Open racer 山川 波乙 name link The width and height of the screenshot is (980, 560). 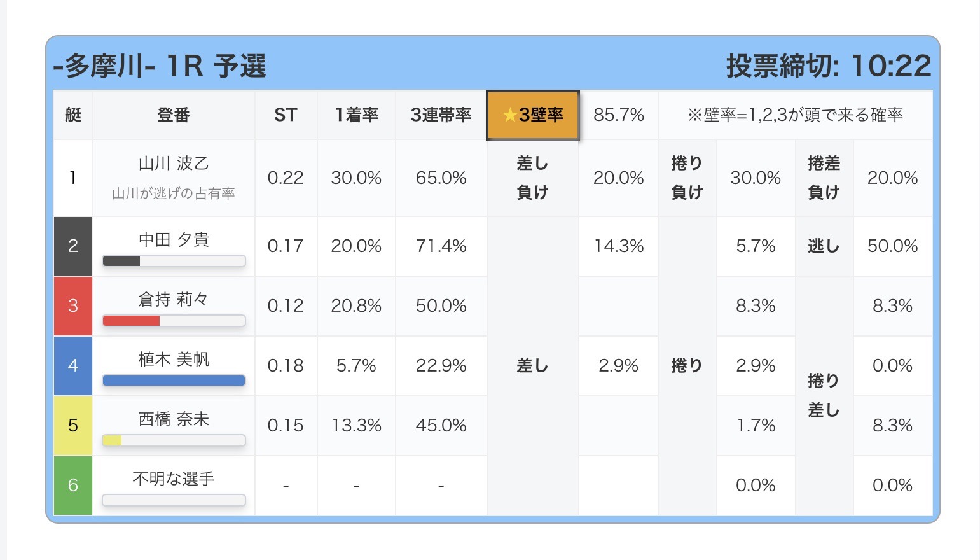[x=174, y=164]
